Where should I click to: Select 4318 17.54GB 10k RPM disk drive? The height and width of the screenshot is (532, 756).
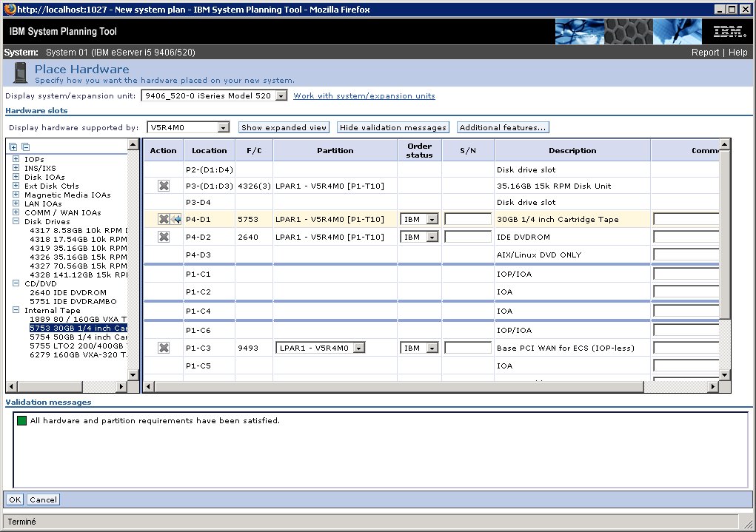[x=78, y=239]
